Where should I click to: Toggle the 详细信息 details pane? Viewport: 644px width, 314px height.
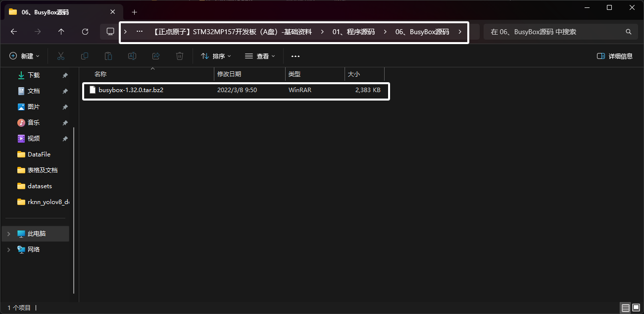click(x=615, y=56)
